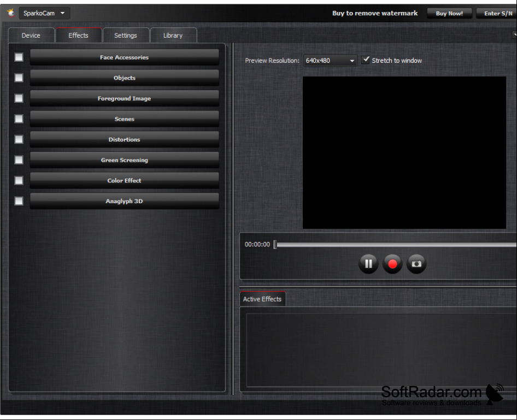Enable the Anaglyph 3D checkbox
517x420 pixels.
coord(19,201)
